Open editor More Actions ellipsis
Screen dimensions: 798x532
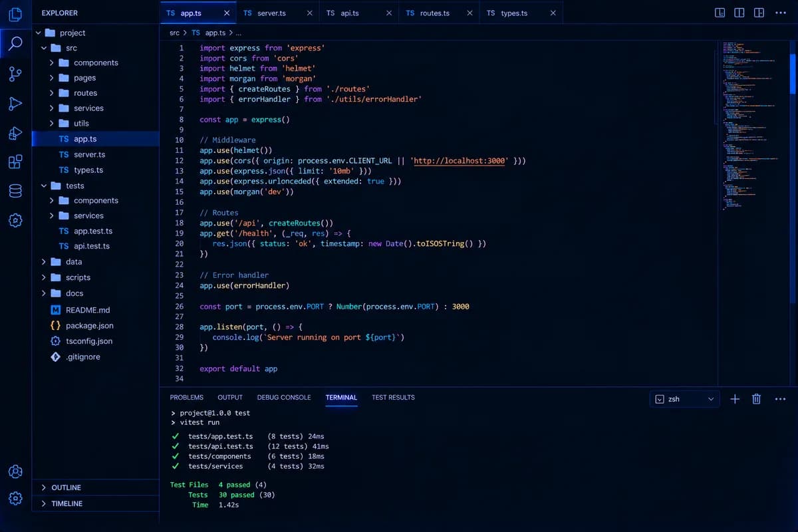[781, 13]
